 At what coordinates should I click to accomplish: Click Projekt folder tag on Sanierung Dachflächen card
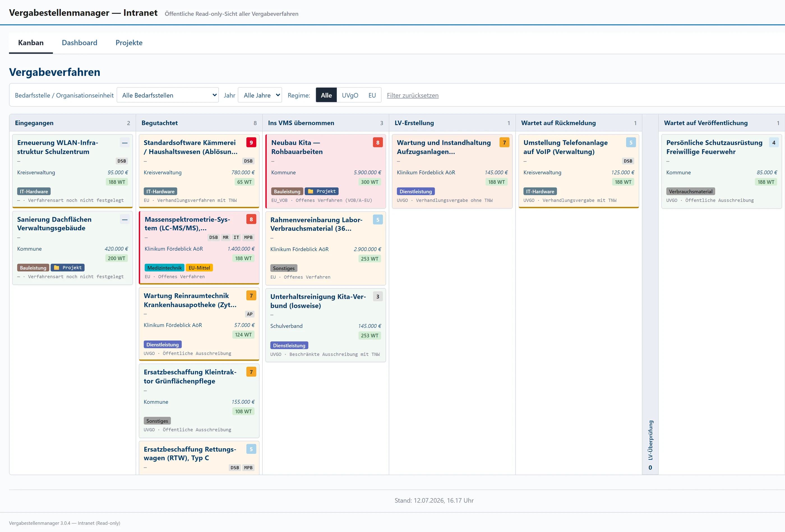[68, 268]
